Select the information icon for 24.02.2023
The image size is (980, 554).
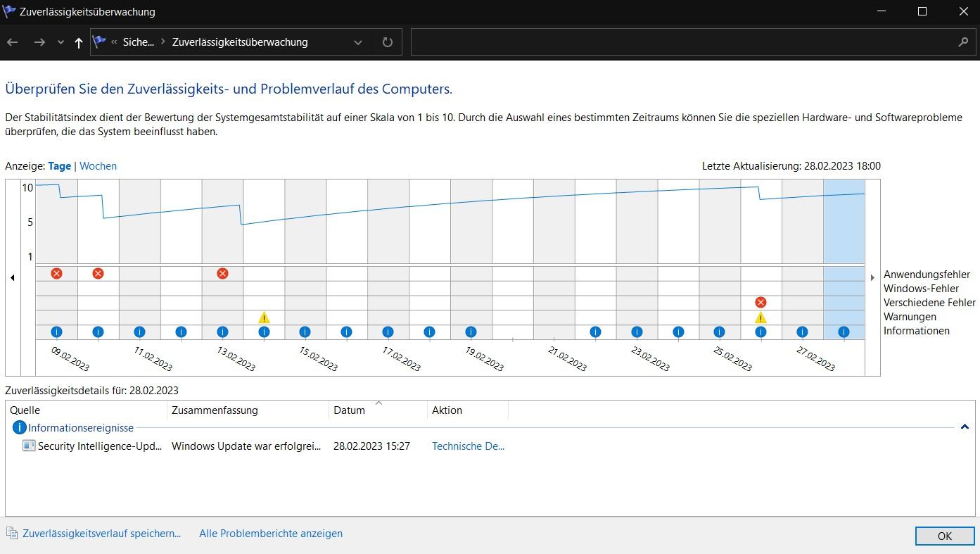(678, 332)
